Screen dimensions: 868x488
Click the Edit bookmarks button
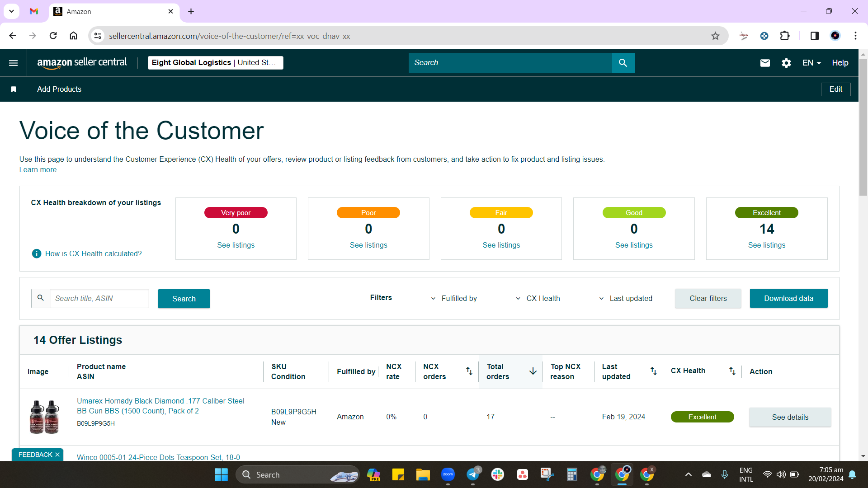point(835,89)
